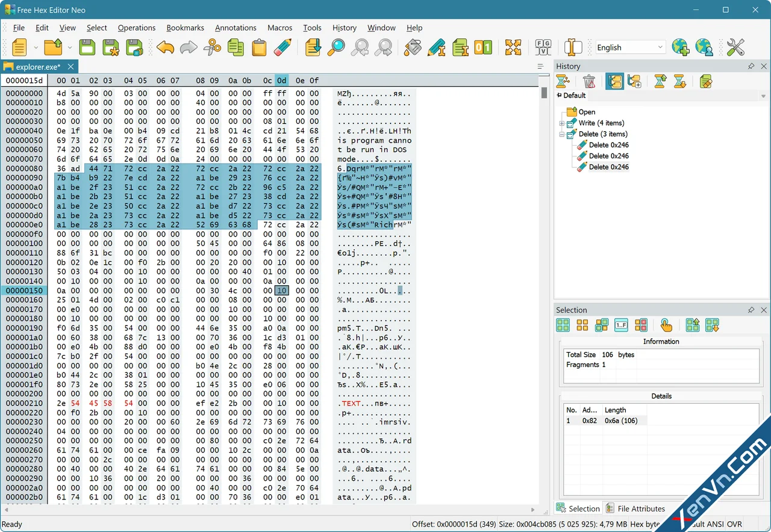The image size is (771, 532).
Task: Copy selection with the green pages icon
Action: point(236,47)
